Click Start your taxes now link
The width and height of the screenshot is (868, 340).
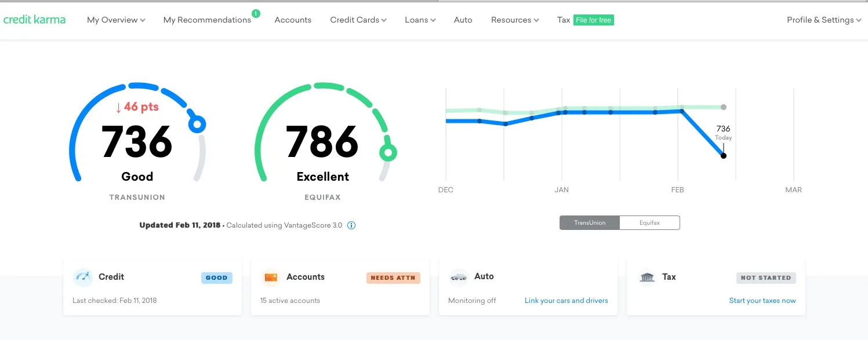pyautogui.click(x=762, y=301)
